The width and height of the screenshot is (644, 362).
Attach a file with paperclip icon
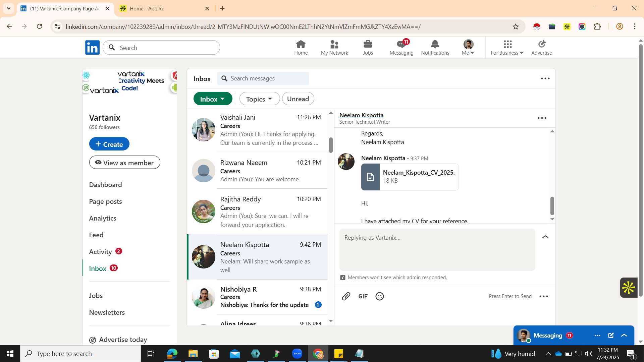346,296
